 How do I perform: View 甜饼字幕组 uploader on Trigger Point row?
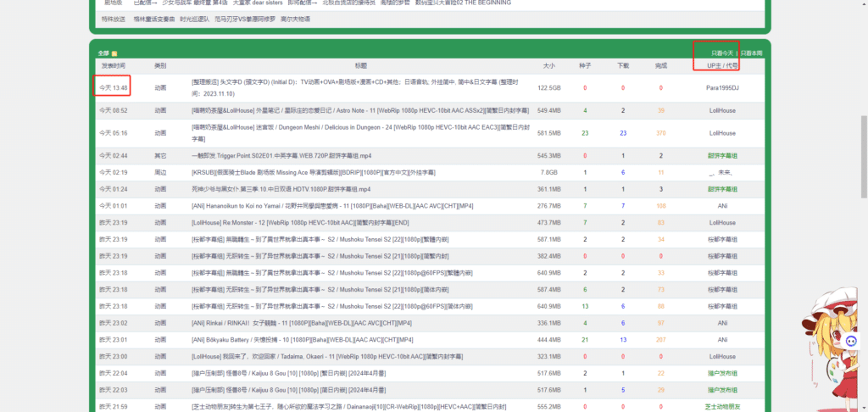click(x=722, y=156)
